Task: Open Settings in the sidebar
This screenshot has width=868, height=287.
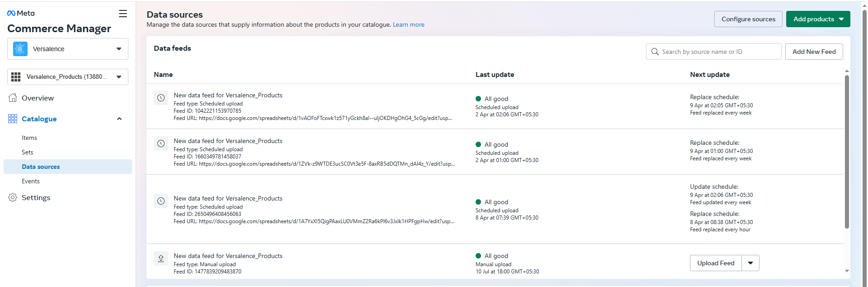Action: [x=36, y=198]
